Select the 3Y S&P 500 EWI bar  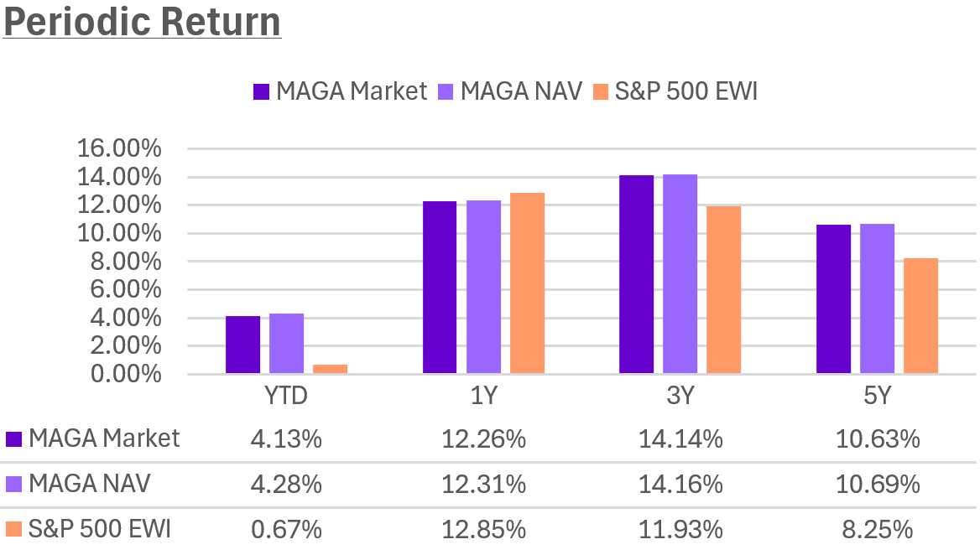coord(724,289)
